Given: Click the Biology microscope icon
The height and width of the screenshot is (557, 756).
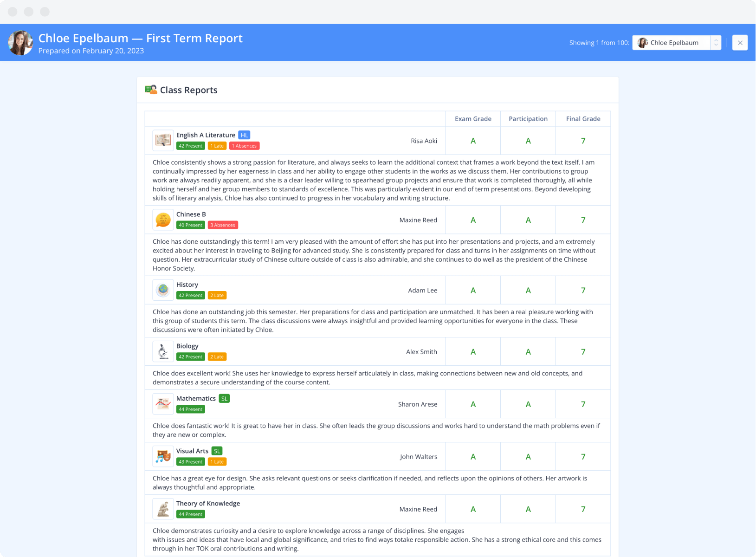Looking at the screenshot, I should (163, 351).
